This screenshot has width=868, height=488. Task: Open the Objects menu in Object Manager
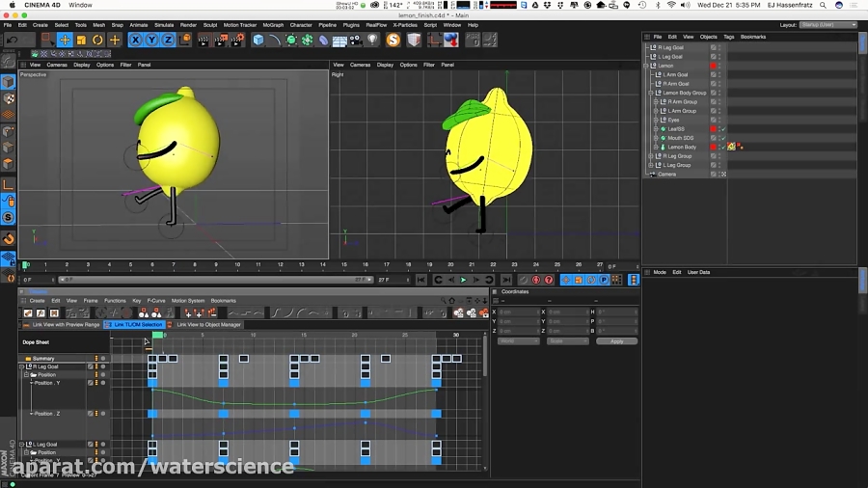point(708,37)
